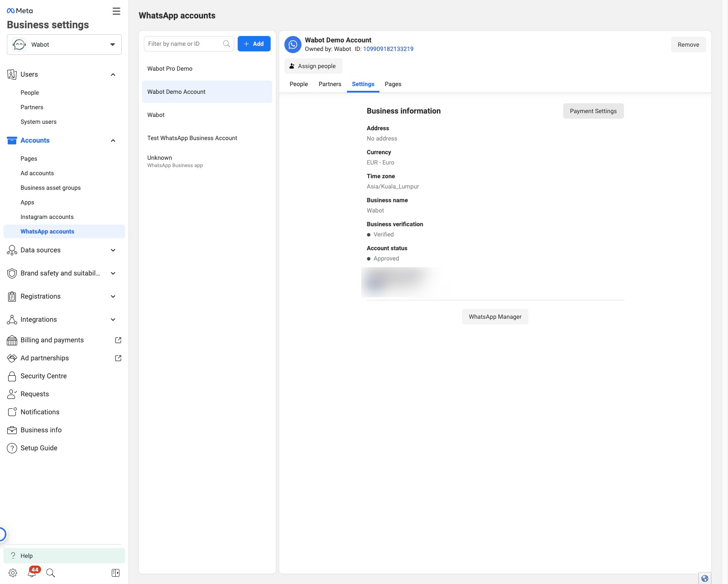Open System users
This screenshot has width=728, height=584.
click(x=39, y=122)
